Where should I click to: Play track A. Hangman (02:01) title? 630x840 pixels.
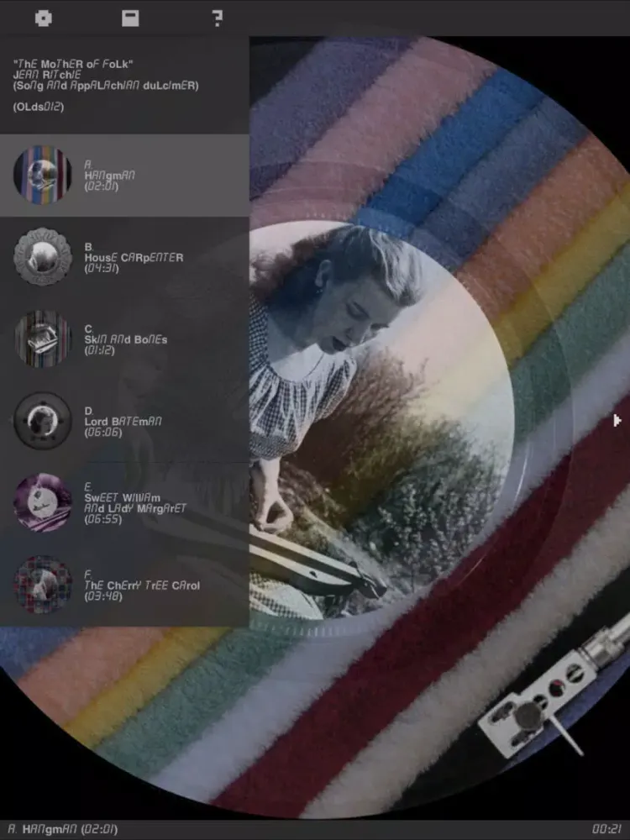pos(110,176)
